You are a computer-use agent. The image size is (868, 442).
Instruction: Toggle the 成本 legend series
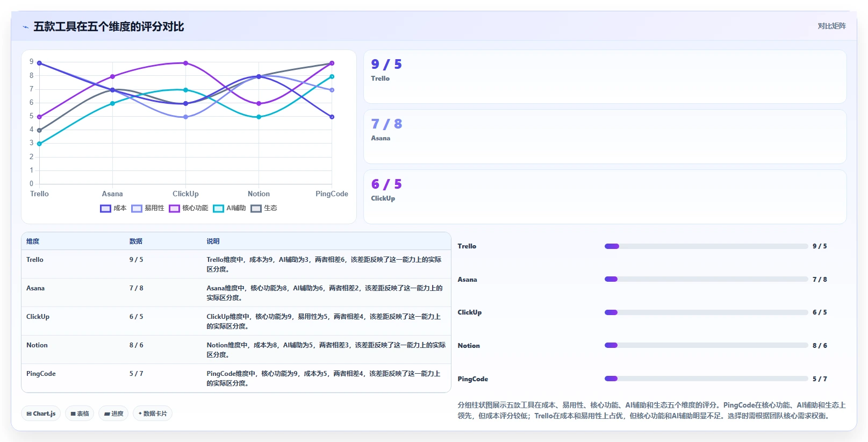(x=113, y=208)
